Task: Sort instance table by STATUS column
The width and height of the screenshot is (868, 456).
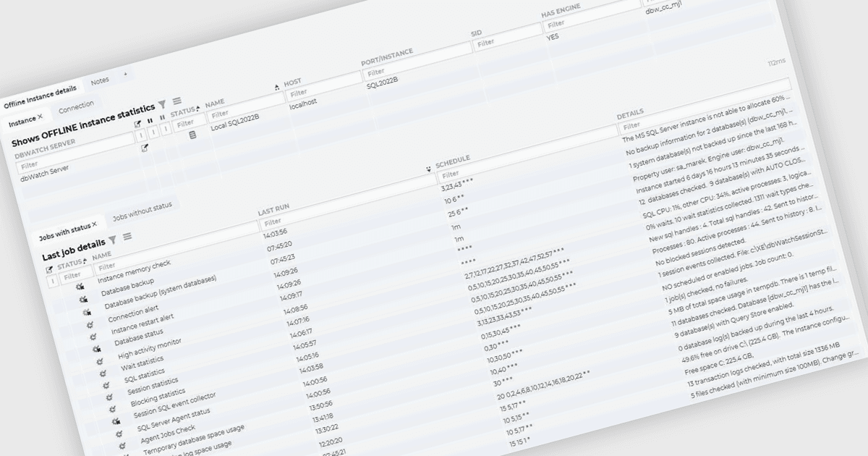Action: tap(183, 111)
